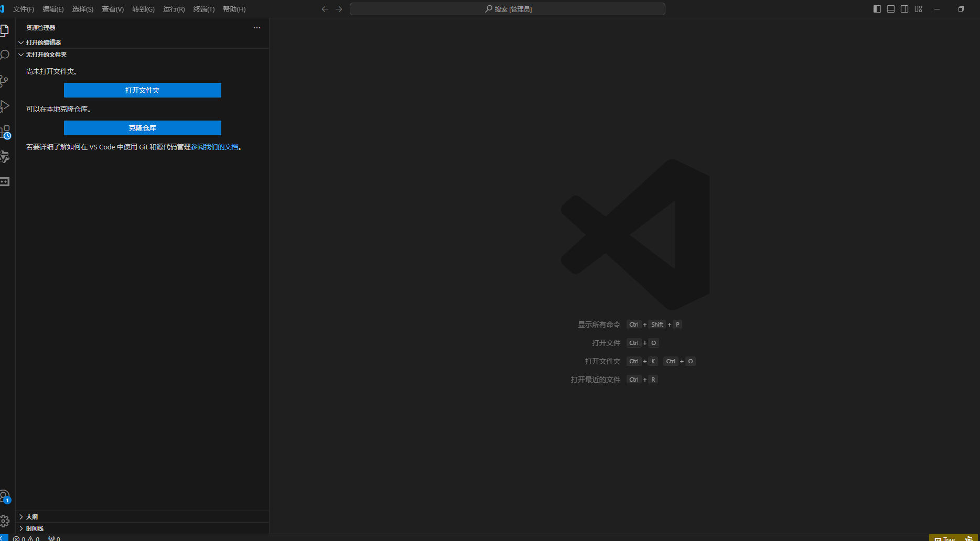Open the Search view in activity bar
This screenshot has width=980, height=541.
5,56
